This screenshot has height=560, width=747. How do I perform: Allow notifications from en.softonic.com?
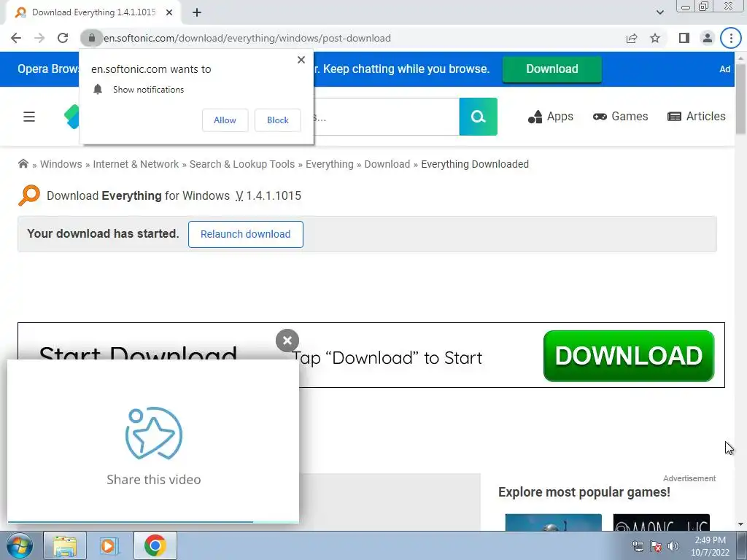(225, 120)
